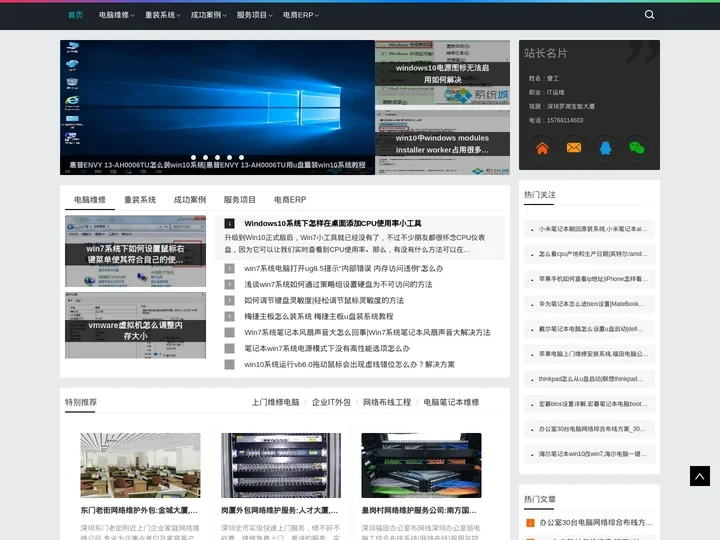This screenshot has width=720, height=540.
Task: Open hot topic 华为笔记本怎么进bios设置
Action: [591, 304]
